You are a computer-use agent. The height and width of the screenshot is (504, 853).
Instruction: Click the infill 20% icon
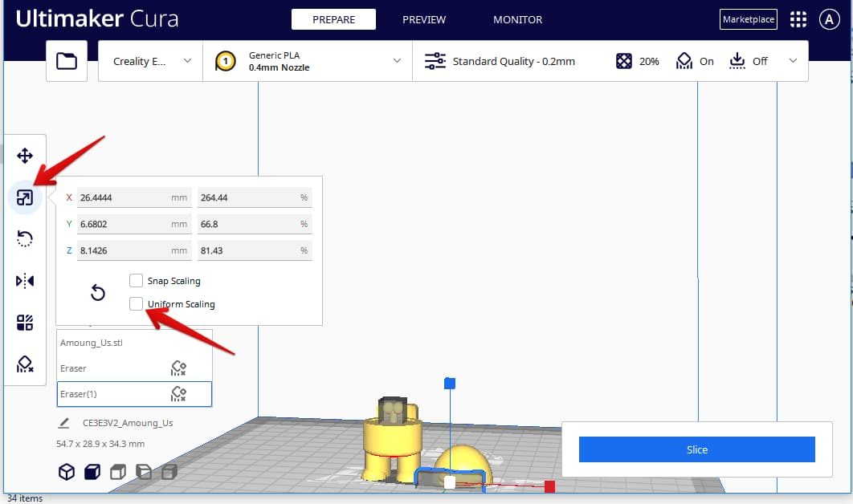[x=624, y=61]
